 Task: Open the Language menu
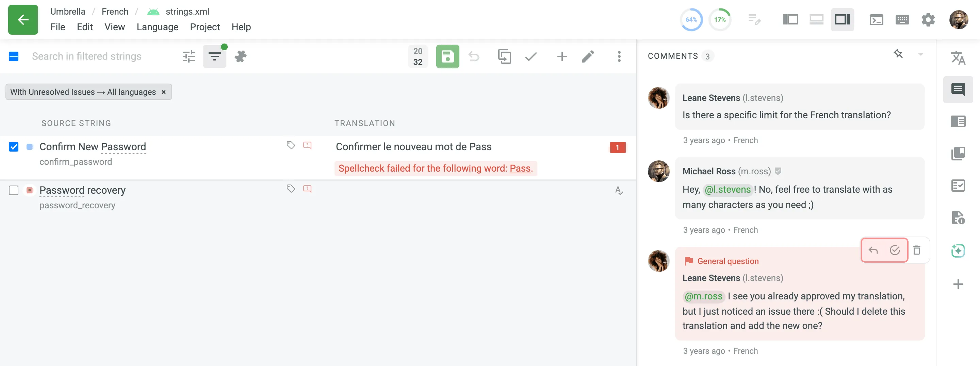157,27
